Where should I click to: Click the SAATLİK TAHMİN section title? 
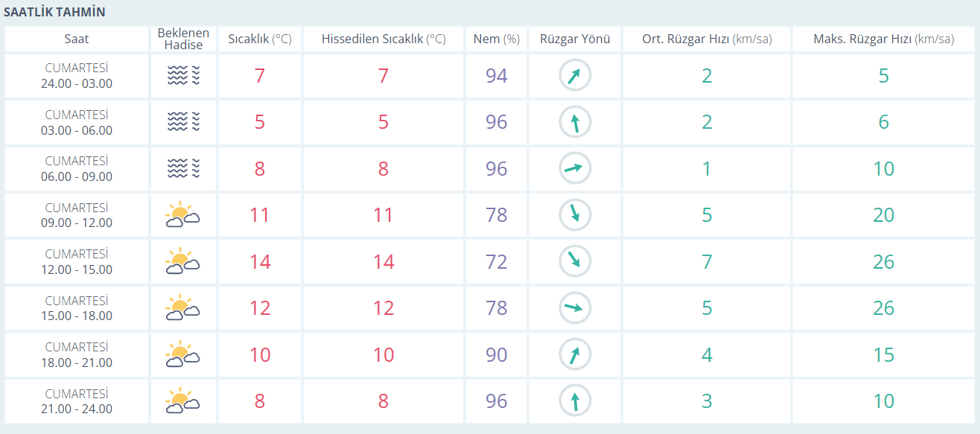[55, 13]
